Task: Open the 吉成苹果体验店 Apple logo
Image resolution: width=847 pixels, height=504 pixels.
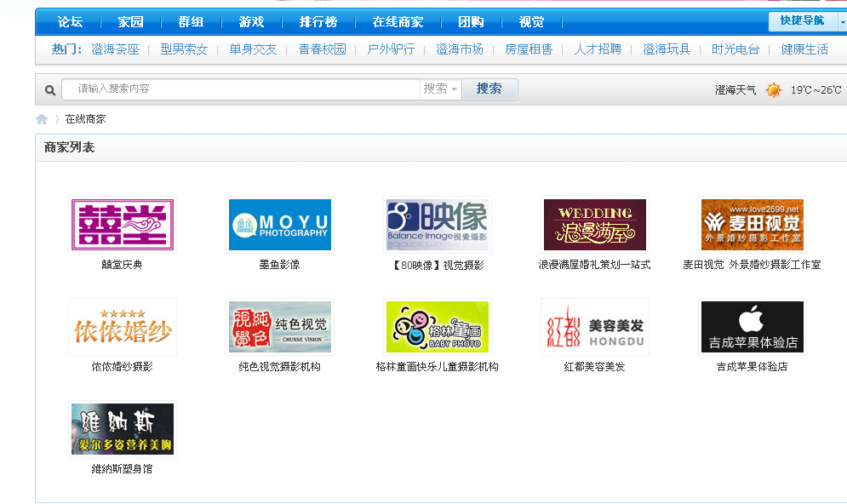Action: 753,327
